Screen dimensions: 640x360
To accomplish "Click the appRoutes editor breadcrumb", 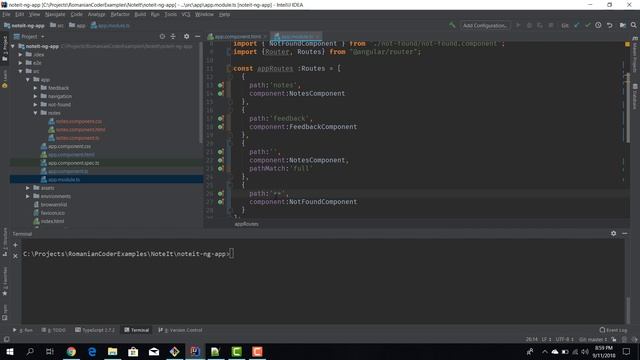I will 246,224.
